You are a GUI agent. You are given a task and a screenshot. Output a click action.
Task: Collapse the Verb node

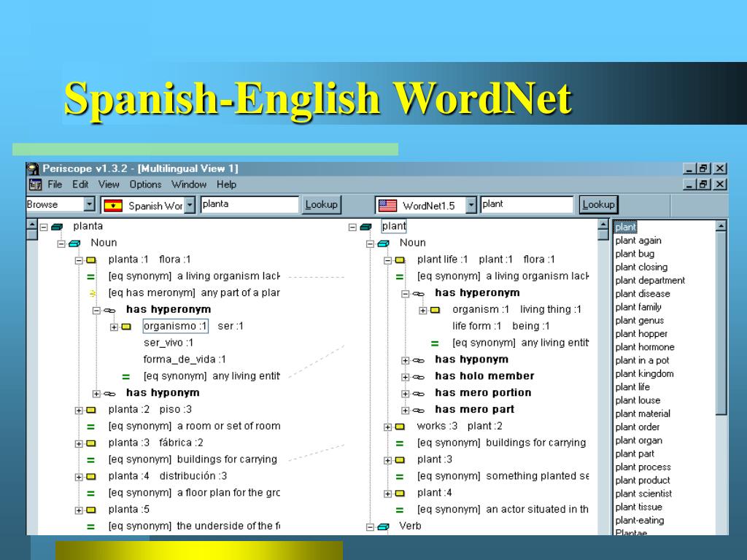pyautogui.click(x=370, y=527)
